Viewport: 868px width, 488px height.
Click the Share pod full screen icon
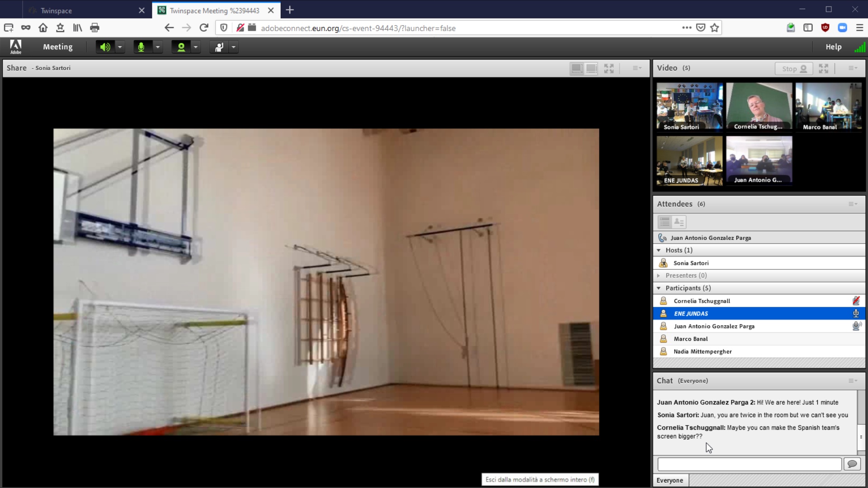[609, 69]
